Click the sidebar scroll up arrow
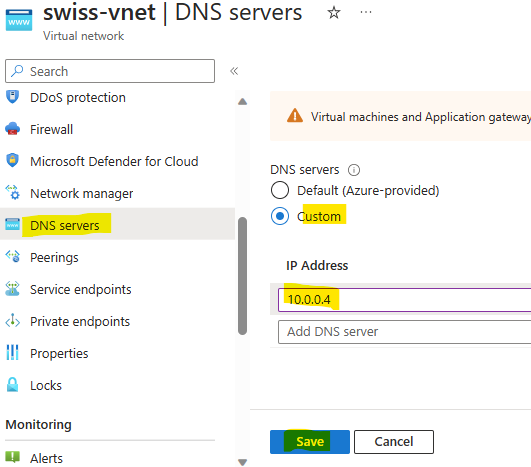Viewport: 531px width, 467px height. (x=242, y=102)
